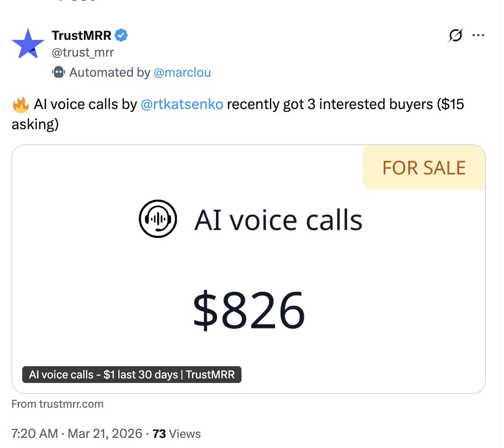Click the automated account robot icon
Image resolution: width=504 pixels, height=448 pixels.
pyautogui.click(x=59, y=72)
